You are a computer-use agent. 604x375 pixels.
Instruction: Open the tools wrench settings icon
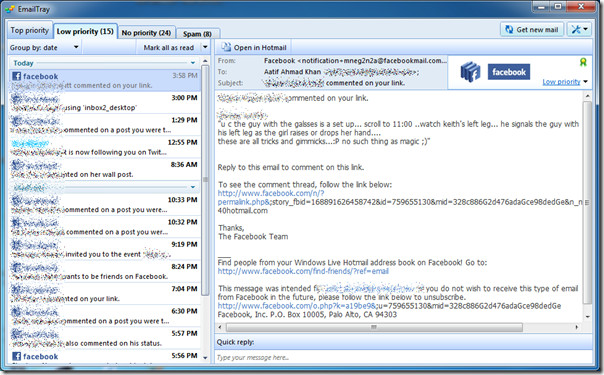[x=576, y=30]
